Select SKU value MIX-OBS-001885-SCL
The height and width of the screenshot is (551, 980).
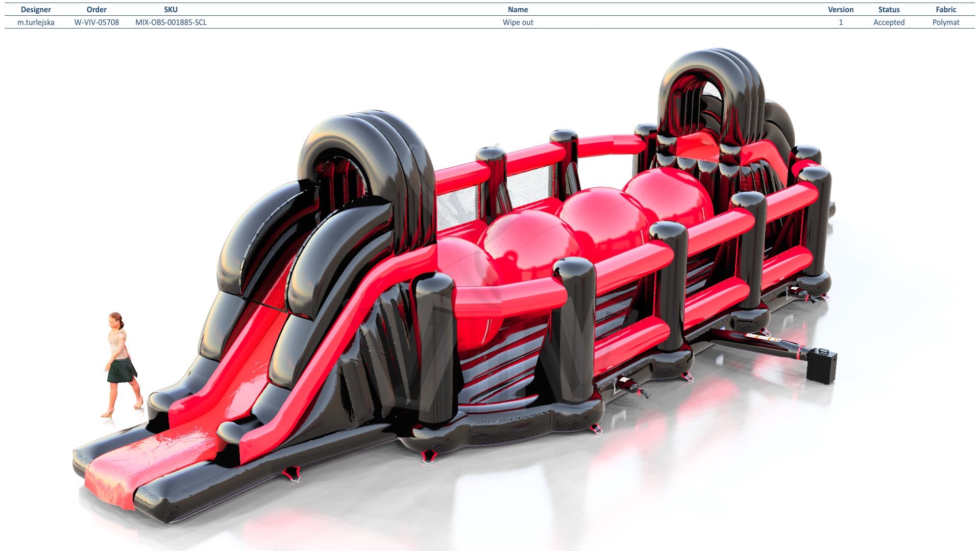tap(171, 22)
